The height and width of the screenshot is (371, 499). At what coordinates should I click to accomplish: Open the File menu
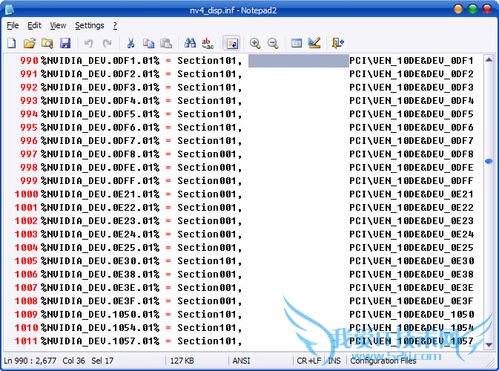pyautogui.click(x=13, y=26)
